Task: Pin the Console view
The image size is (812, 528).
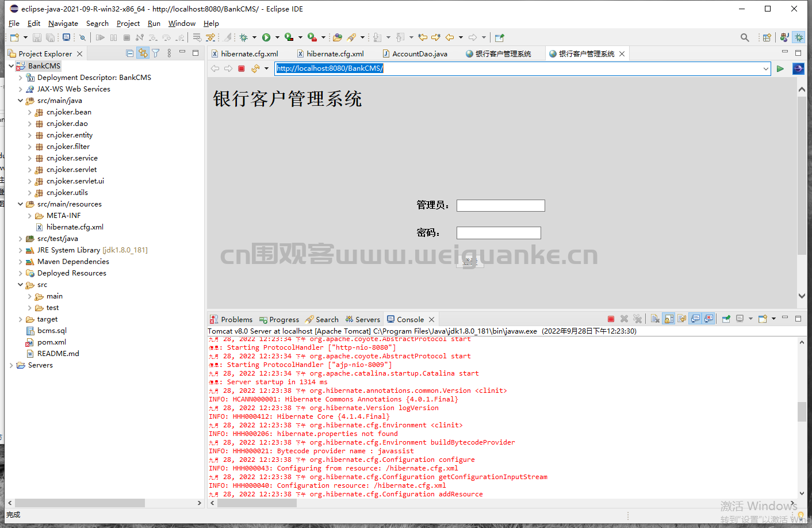Action: [x=726, y=319]
